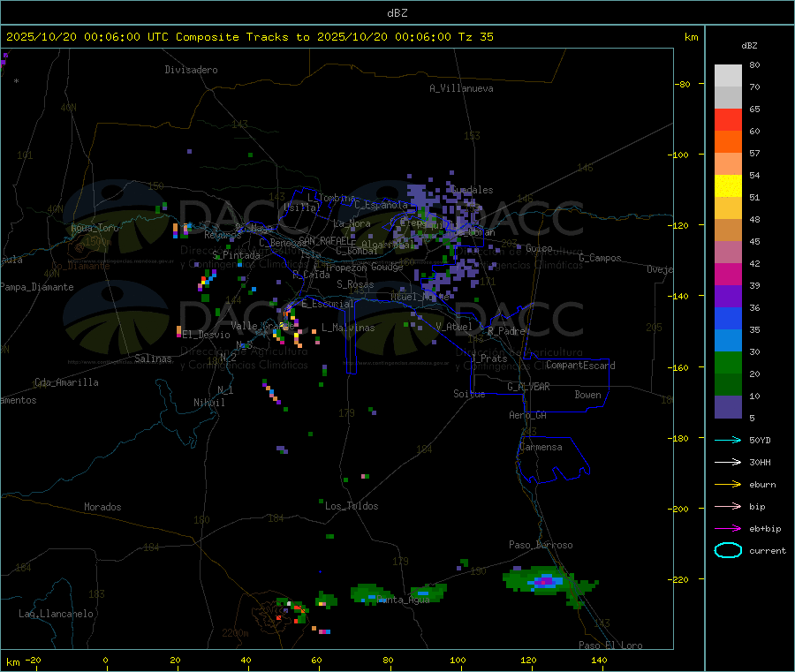Screen dimensions: 795x672
Task: Click the Nihuil map label
Action: click(208, 403)
